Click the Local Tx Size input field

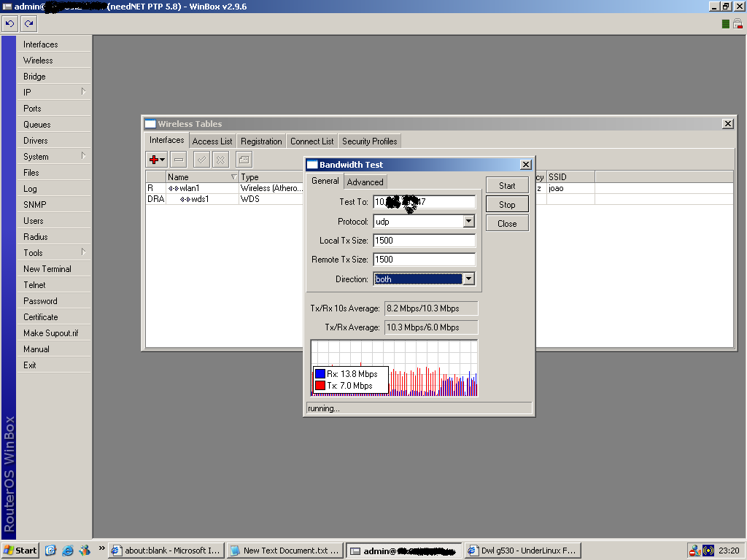point(424,240)
